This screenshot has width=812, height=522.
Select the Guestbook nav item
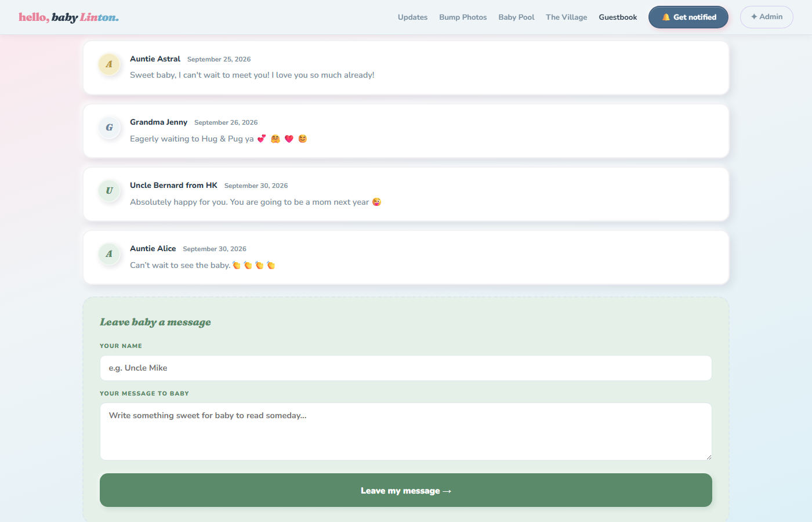click(618, 17)
